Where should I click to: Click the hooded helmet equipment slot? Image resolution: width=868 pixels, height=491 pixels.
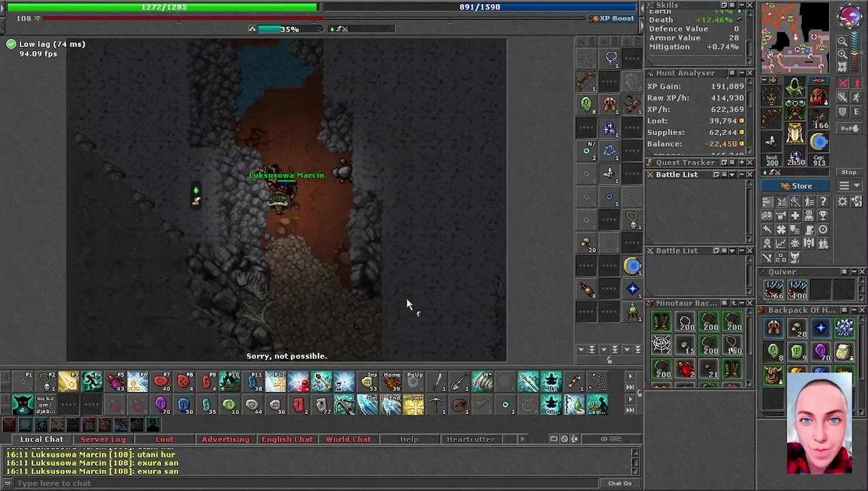pyautogui.click(x=795, y=87)
